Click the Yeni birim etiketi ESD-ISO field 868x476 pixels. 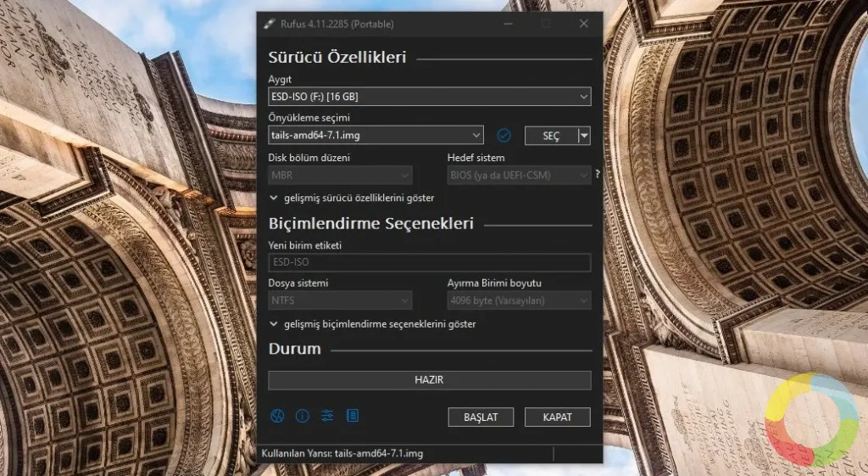(x=430, y=262)
